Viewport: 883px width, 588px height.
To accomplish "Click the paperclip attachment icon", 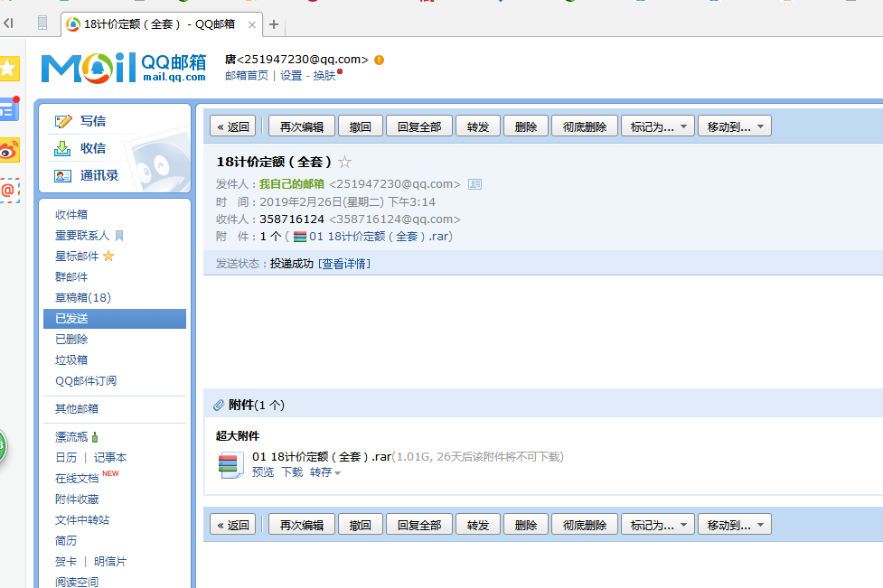I will click(x=219, y=406).
